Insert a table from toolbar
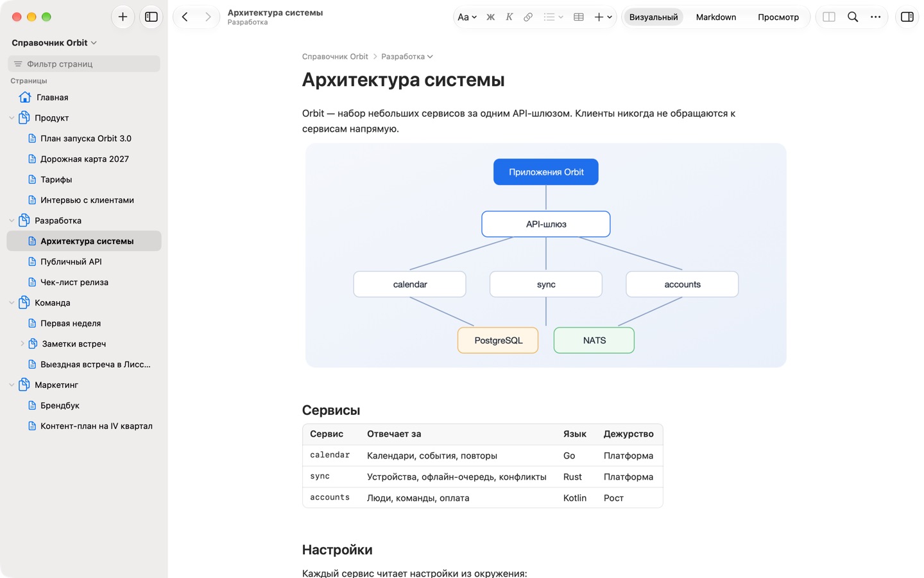 (579, 17)
